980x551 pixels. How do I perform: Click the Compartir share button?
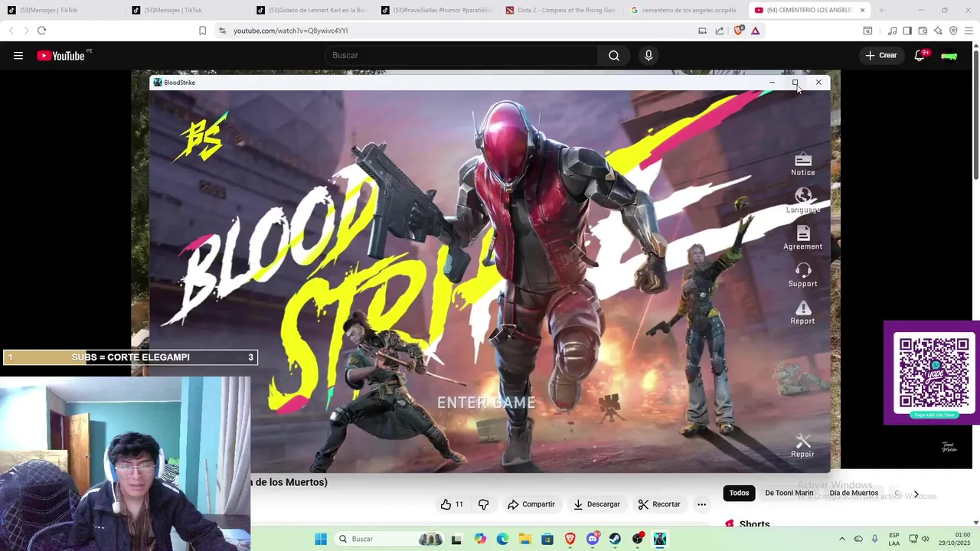pos(531,504)
